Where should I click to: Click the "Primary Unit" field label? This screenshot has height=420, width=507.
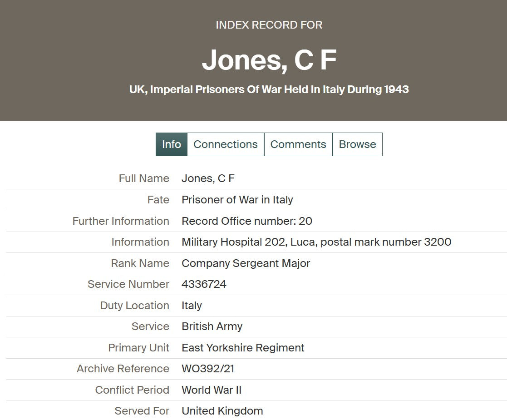coord(138,348)
